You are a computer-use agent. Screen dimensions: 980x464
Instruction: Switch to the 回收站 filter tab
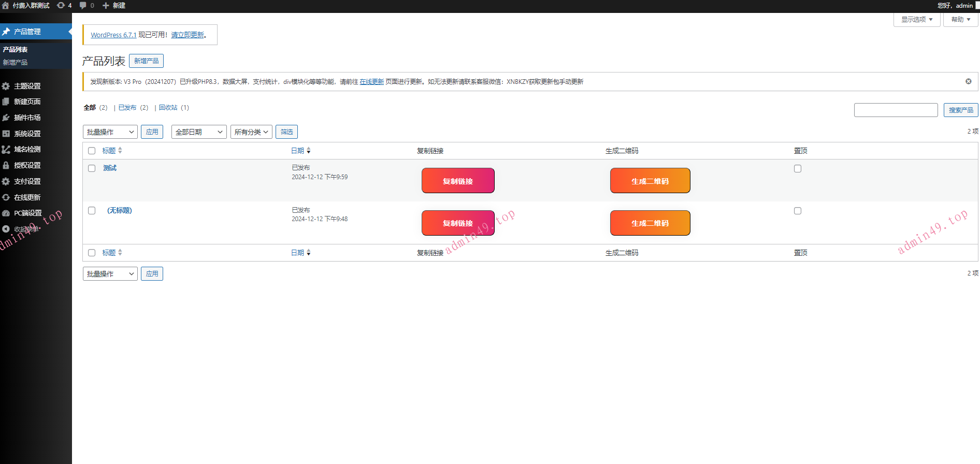[x=168, y=108]
